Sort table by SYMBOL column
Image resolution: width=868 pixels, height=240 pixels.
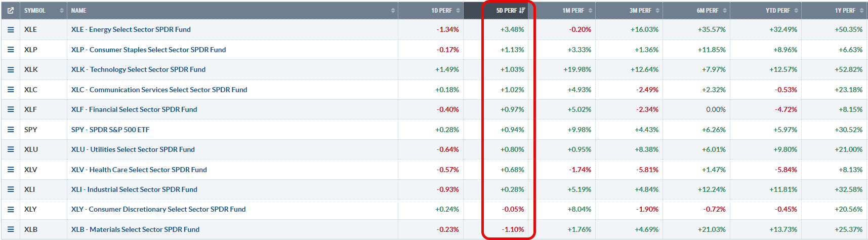coord(44,10)
